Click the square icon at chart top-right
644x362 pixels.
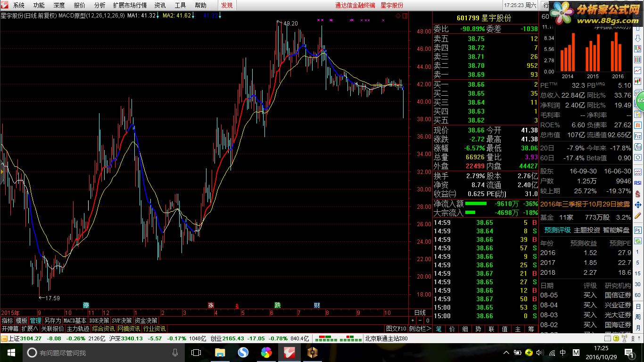[x=405, y=16]
